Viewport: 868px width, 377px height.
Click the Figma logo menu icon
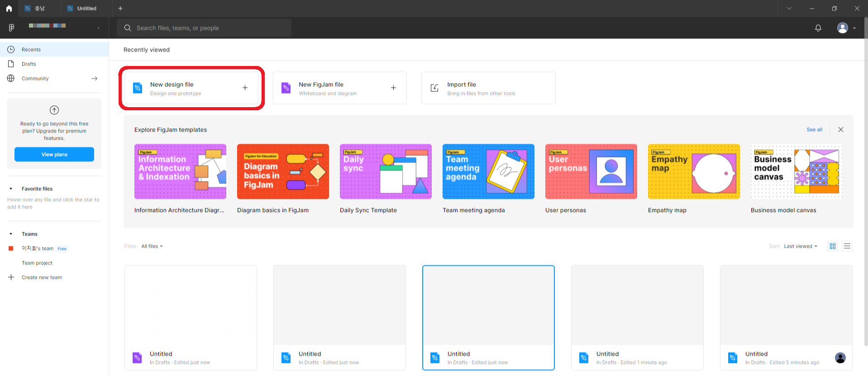tap(11, 28)
